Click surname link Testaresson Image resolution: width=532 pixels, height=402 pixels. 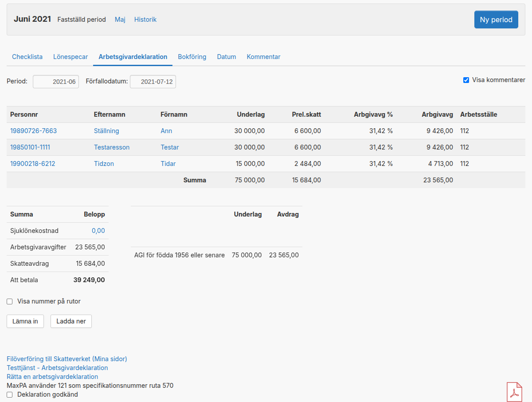pyautogui.click(x=112, y=147)
